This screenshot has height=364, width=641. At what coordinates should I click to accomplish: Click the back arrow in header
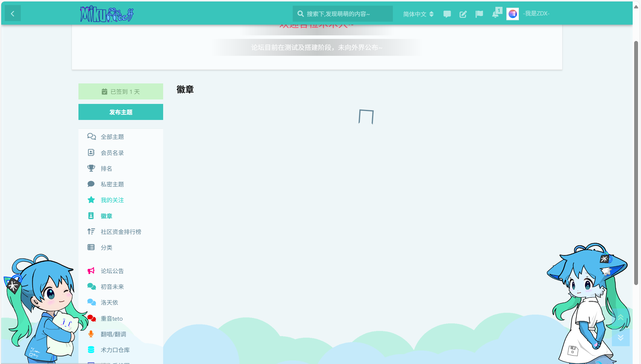12,13
